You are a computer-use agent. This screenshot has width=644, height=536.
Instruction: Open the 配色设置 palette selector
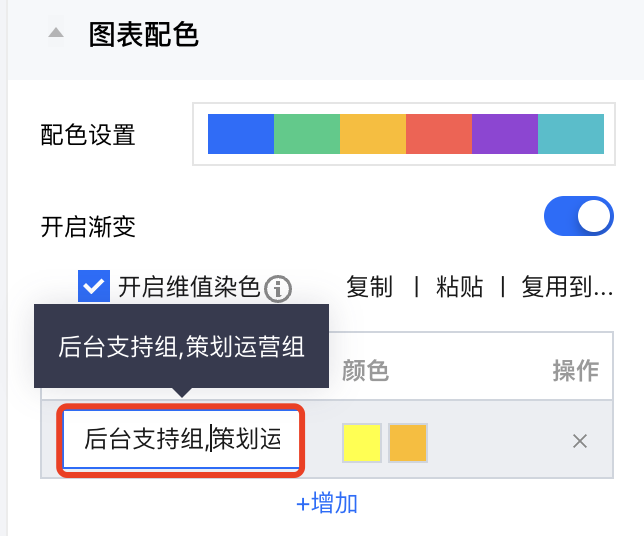click(405, 134)
